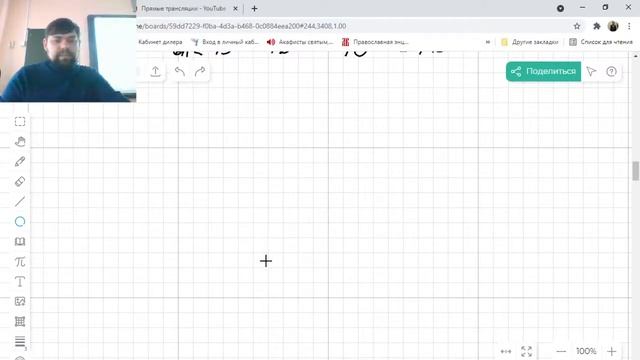Redo the last board action

pos(200,71)
